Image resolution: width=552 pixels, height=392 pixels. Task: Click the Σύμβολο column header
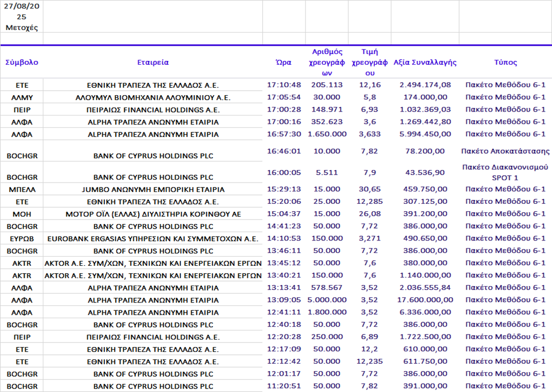[21, 63]
